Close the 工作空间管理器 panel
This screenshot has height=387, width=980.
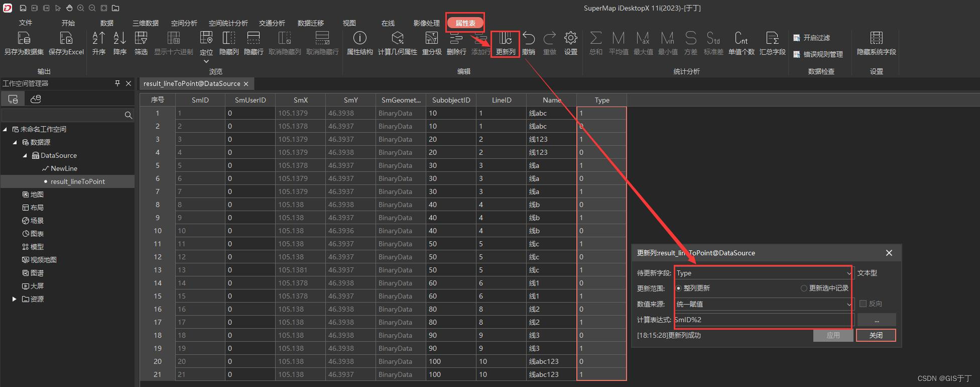pyautogui.click(x=129, y=83)
